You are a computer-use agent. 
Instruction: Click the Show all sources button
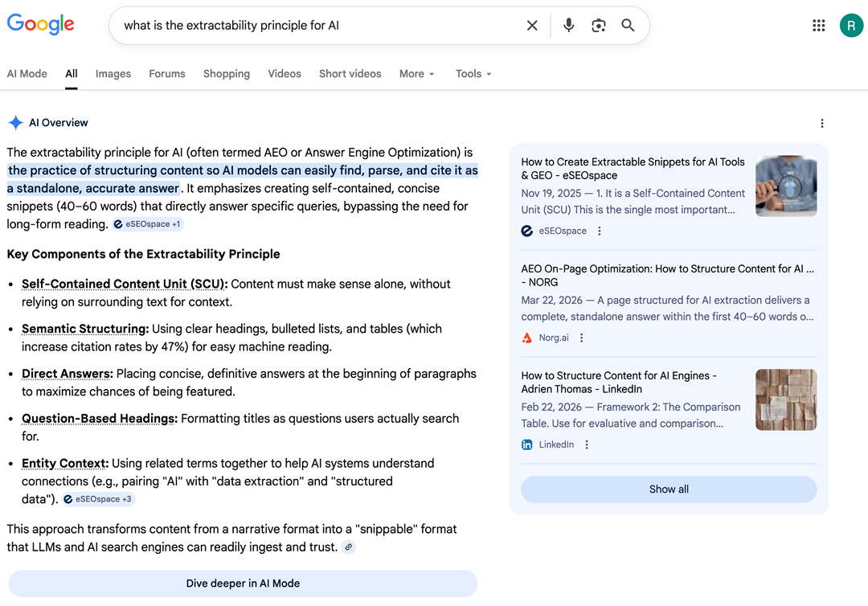point(669,489)
